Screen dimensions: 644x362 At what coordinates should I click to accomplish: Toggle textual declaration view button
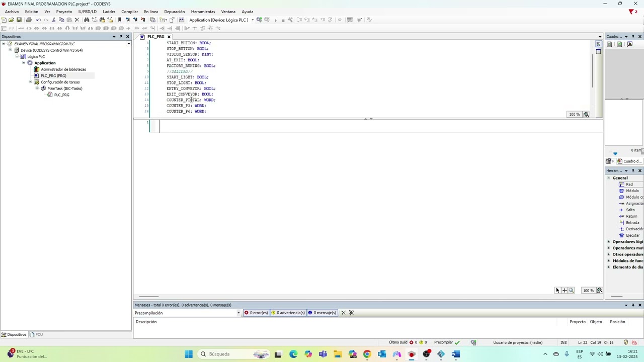coord(598,44)
